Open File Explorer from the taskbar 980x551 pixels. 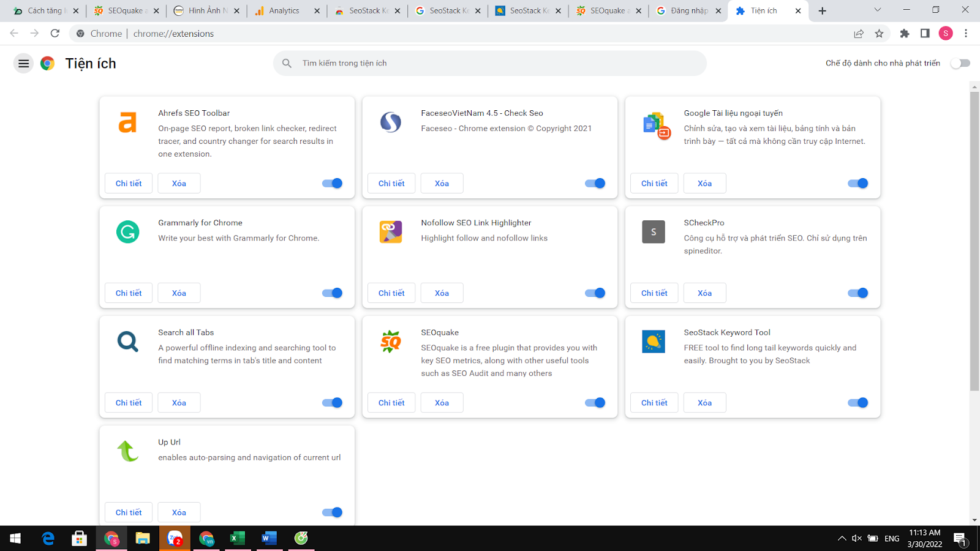143,538
